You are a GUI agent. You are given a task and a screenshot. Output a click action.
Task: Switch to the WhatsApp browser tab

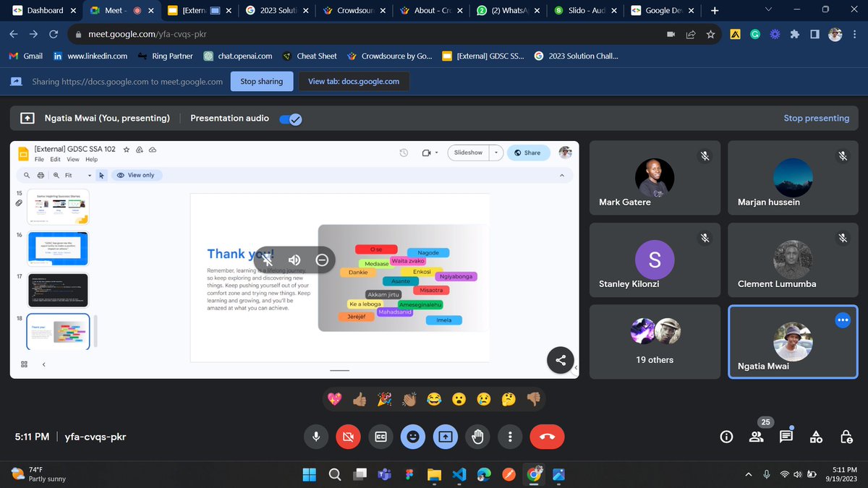point(505,11)
